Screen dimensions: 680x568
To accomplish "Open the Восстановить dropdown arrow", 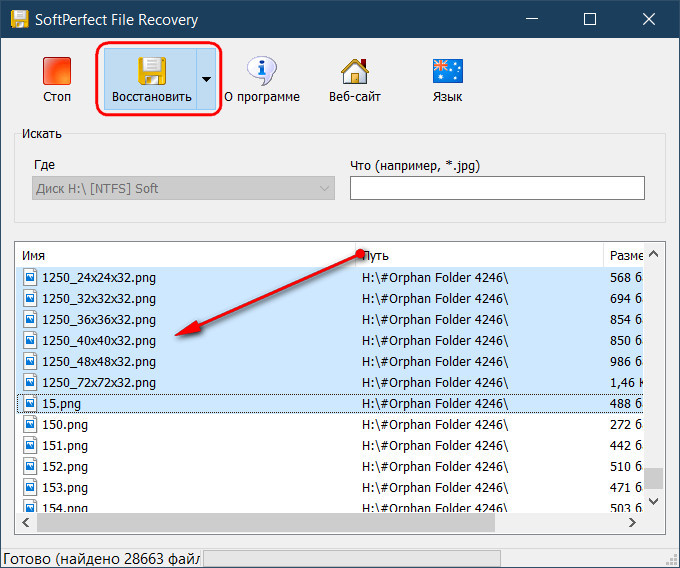I will 206,79.
